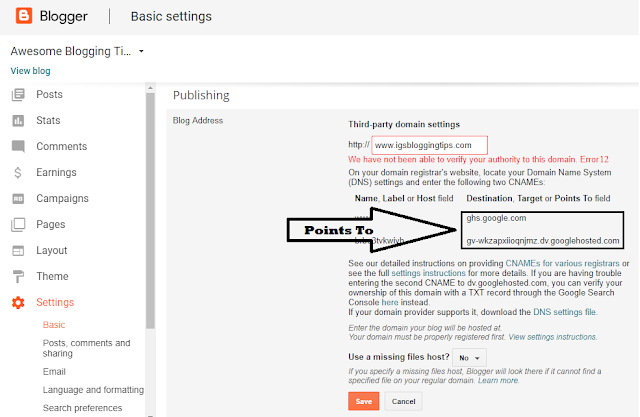Open the Stats bar chart icon

[x=18, y=120]
